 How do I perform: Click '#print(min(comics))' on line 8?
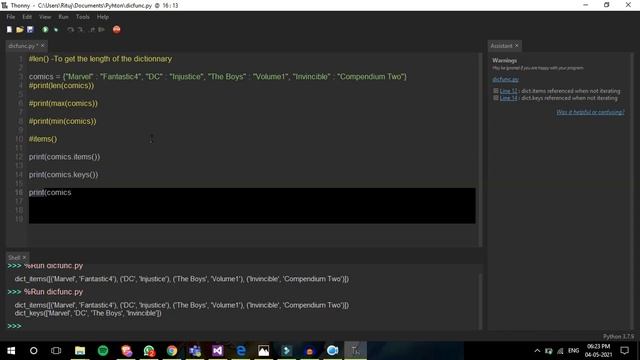(x=62, y=121)
